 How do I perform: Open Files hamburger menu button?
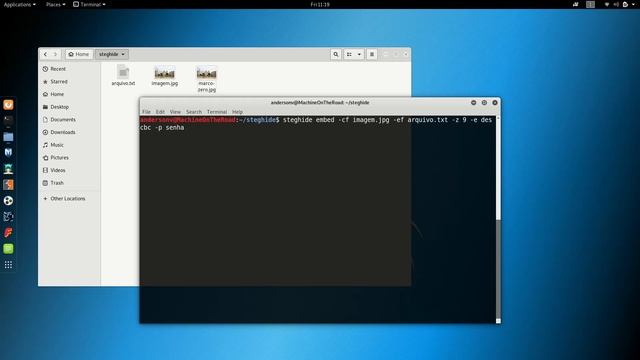pos(372,54)
